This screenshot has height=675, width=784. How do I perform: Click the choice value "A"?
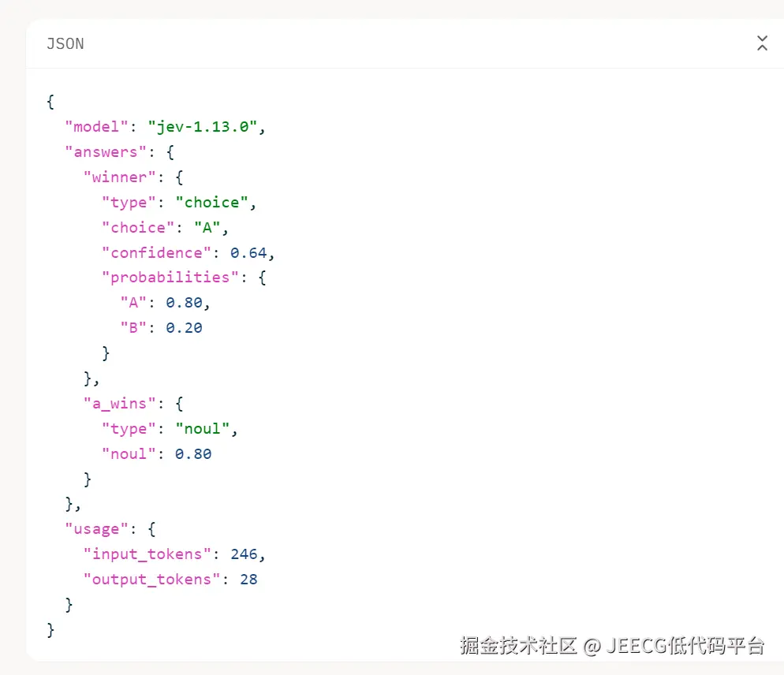[207, 228]
